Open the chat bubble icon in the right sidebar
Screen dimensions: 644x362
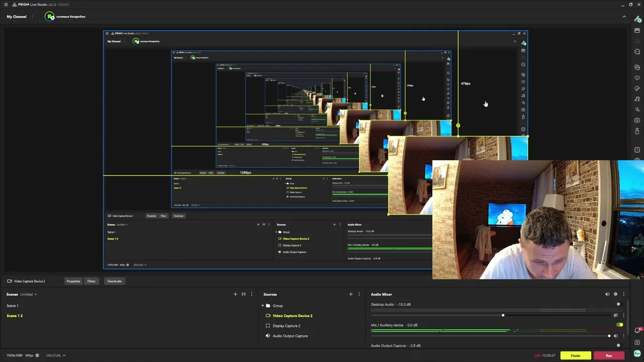pyautogui.click(x=637, y=52)
